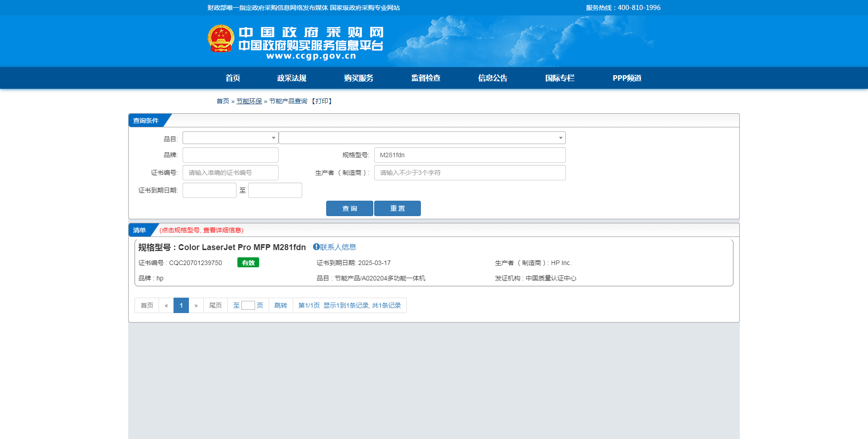Click the 尾页 last page button

pos(215,305)
